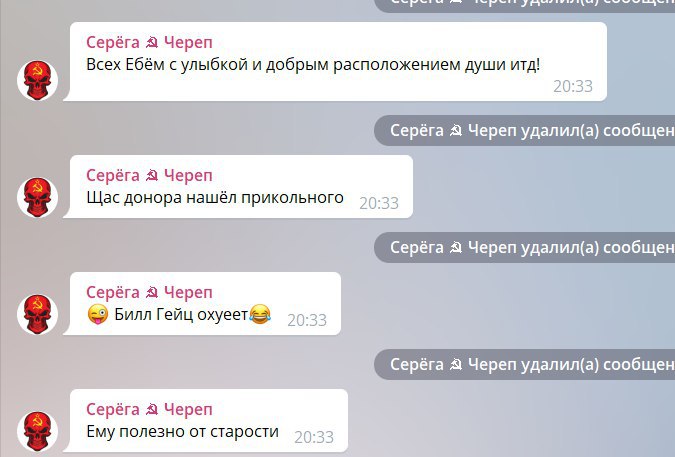Select message text 'Щас донора нашёл прикольного'

pos(215,198)
